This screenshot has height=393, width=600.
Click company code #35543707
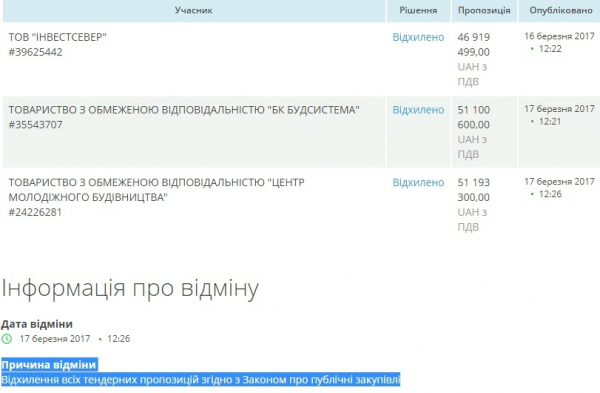tap(35, 125)
